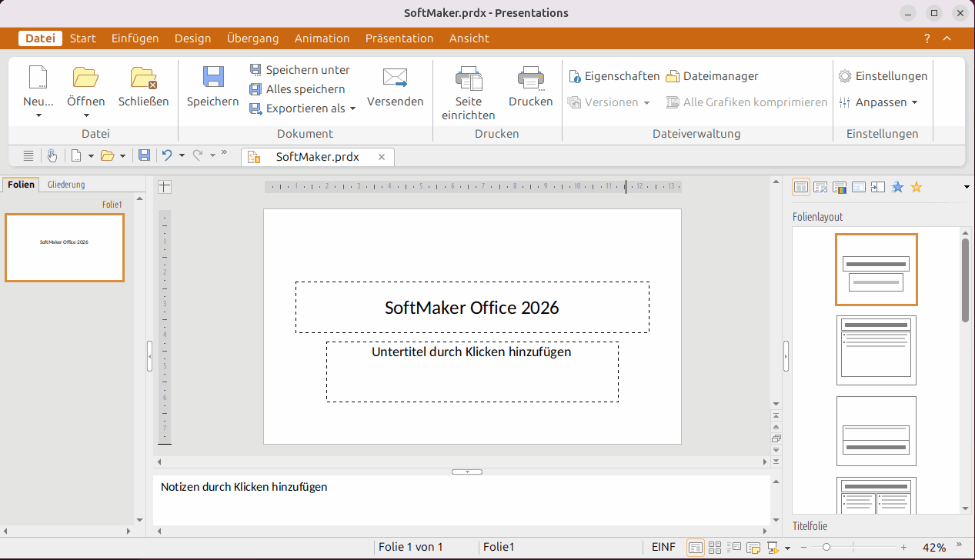Open the Einfügen ribbon tab
Screen dimensions: 975x560
click(135, 38)
